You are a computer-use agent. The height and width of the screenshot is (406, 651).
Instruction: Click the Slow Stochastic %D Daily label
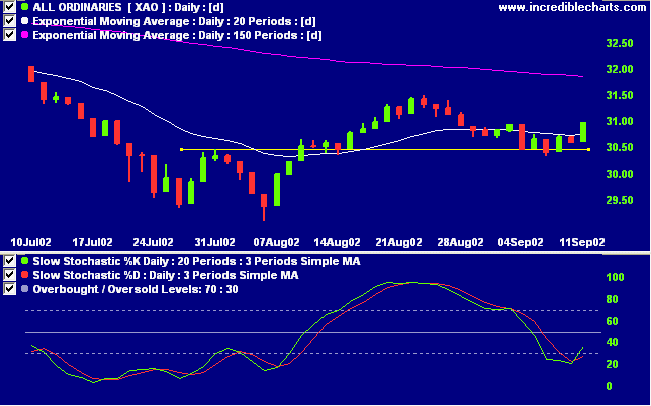coord(165,275)
